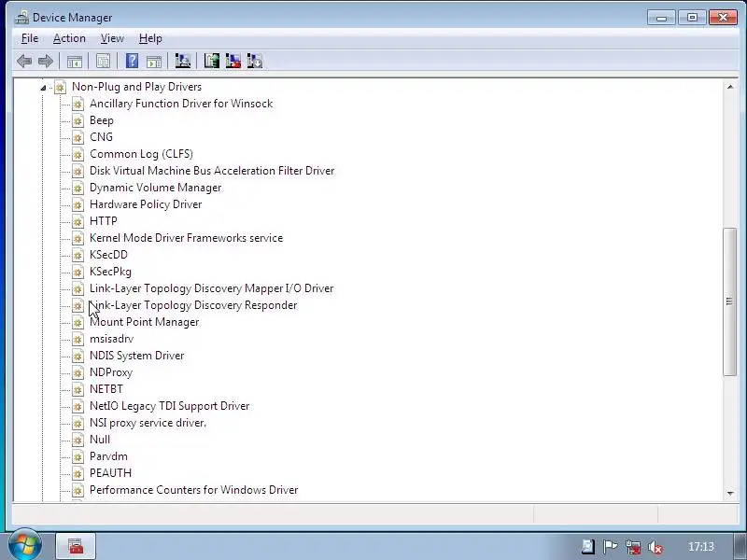This screenshot has height=560, width=747.
Task: Toggle the Show/Hide Action Pane toolbar icon
Action: (154, 61)
